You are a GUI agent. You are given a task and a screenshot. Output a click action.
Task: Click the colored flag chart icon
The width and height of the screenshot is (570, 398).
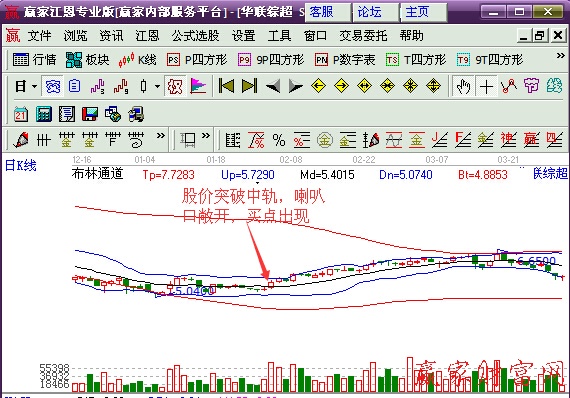[x=198, y=87]
